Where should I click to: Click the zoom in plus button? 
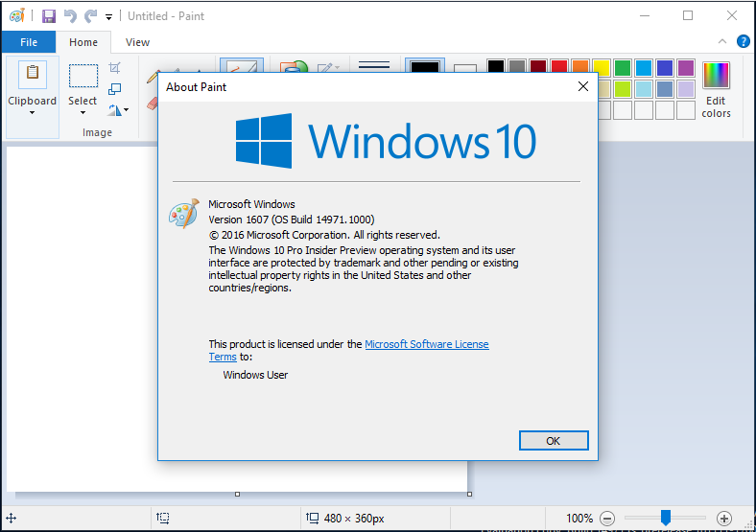(x=723, y=519)
